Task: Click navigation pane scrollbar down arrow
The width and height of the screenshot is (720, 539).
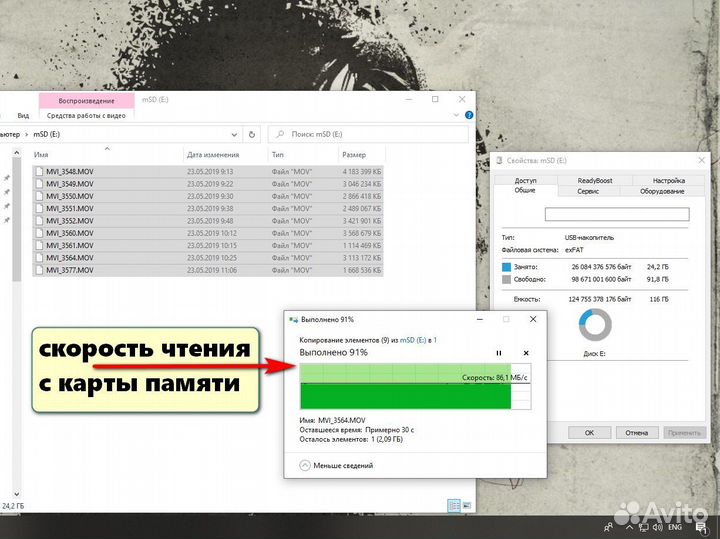Action: coord(17,494)
